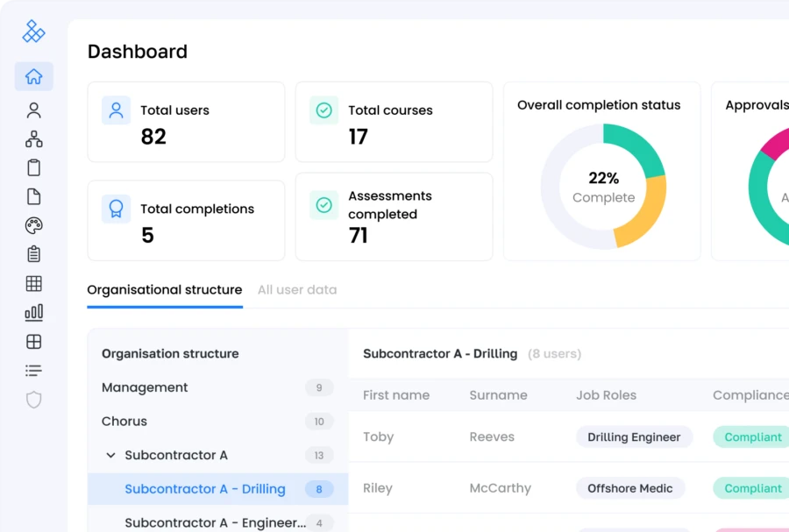Click the pink segment of Approvals donut
Screen dimensions: 789x532
(x=776, y=142)
